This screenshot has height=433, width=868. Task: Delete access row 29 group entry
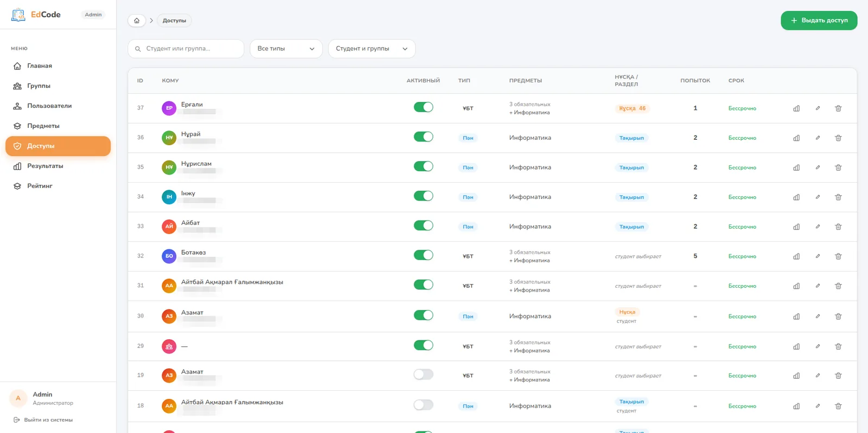(838, 346)
